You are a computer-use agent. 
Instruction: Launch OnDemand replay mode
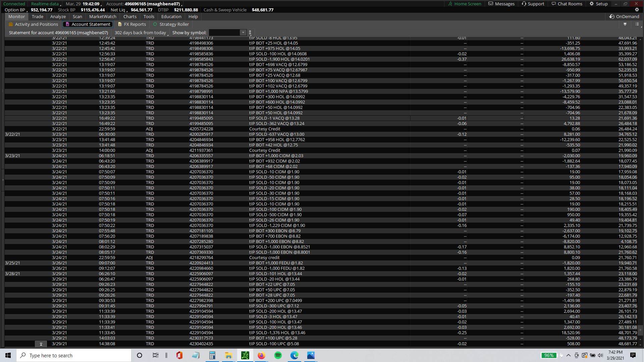[624, 16]
